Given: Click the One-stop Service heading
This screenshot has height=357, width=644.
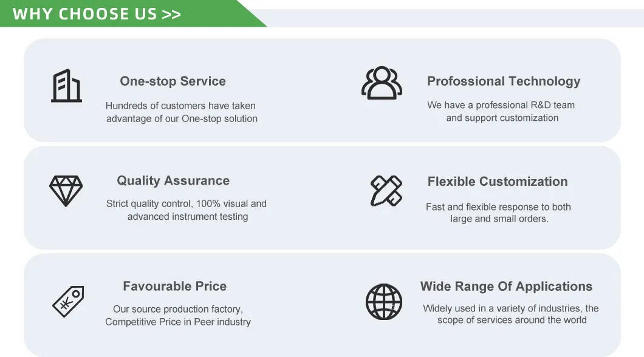Looking at the screenshot, I should click(x=173, y=81).
